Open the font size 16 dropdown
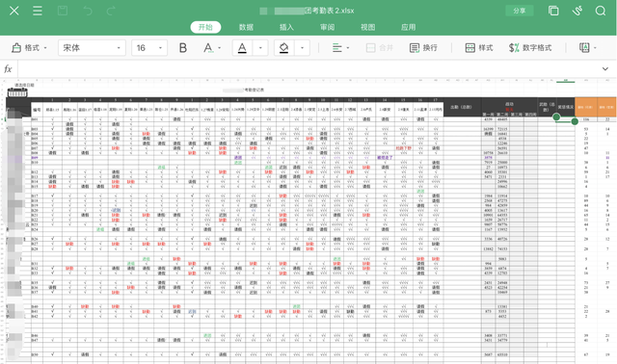Image resolution: width=617 pixels, height=364 pixels. 149,48
